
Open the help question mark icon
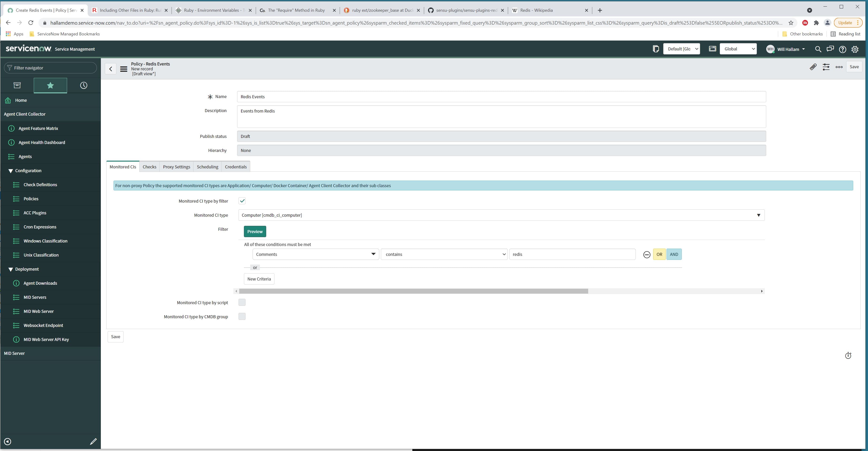(x=843, y=49)
